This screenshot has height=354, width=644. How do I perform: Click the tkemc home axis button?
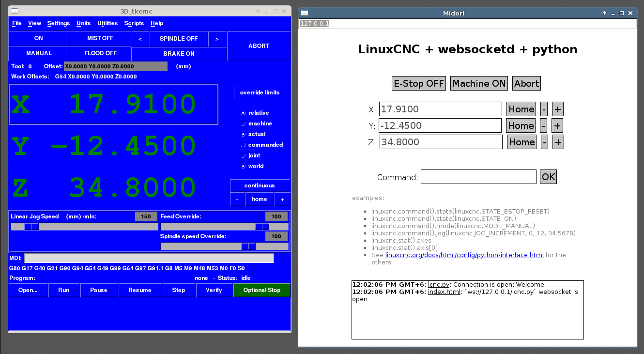click(260, 199)
